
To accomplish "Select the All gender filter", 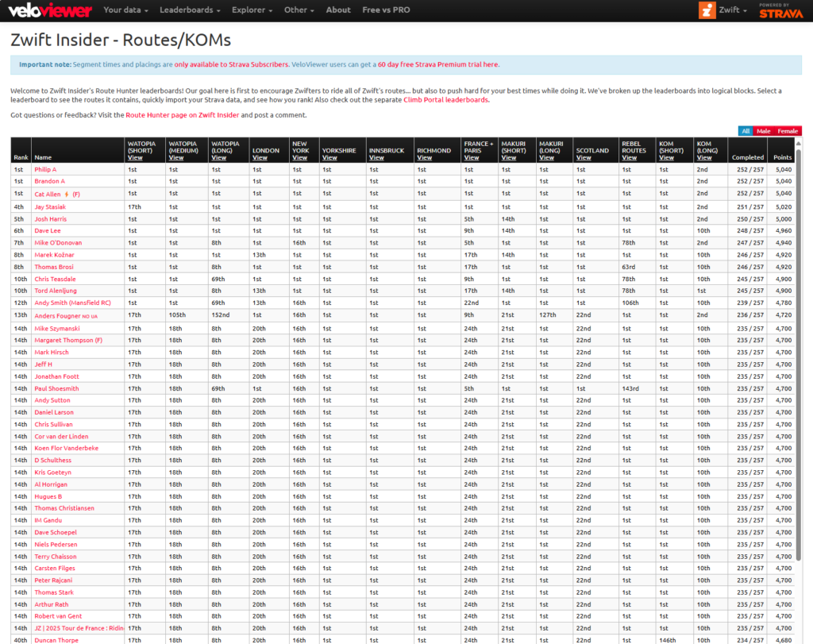I will click(x=746, y=131).
